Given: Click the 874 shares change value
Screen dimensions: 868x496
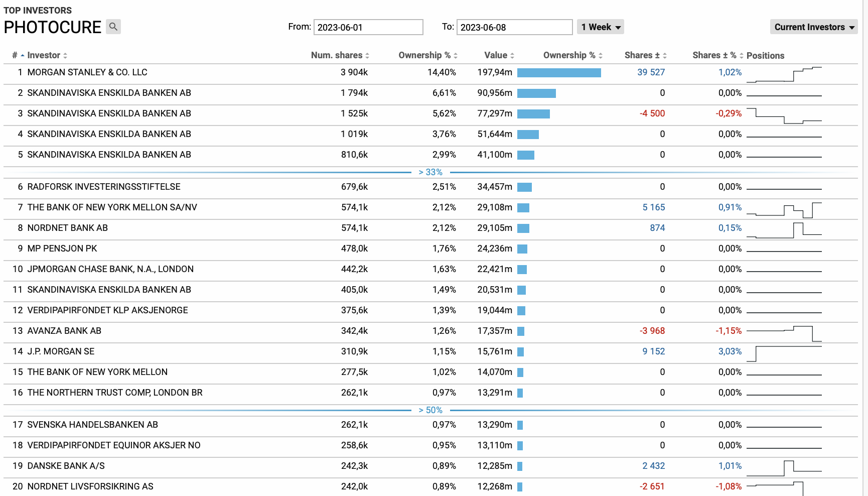Looking at the screenshot, I should (657, 228).
